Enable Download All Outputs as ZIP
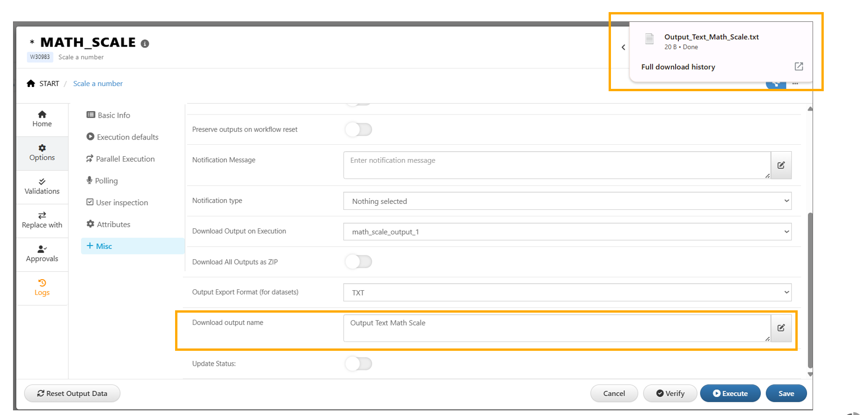 [359, 262]
